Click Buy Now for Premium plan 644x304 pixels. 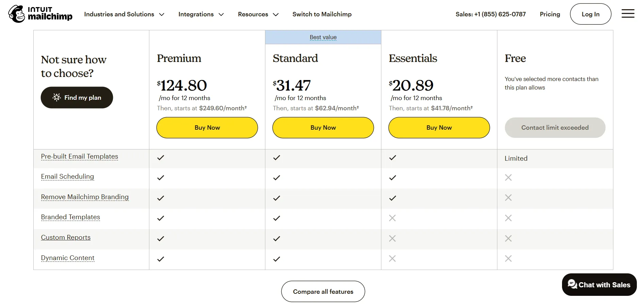pos(207,128)
